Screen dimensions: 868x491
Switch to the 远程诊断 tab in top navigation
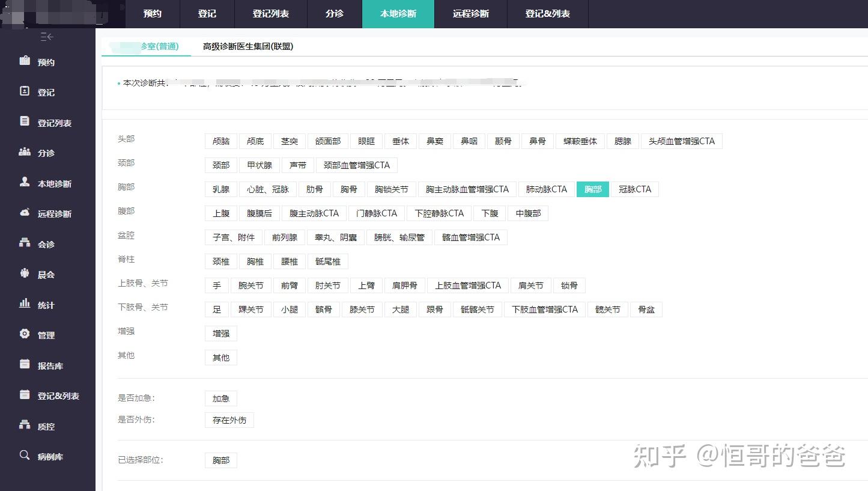click(471, 14)
